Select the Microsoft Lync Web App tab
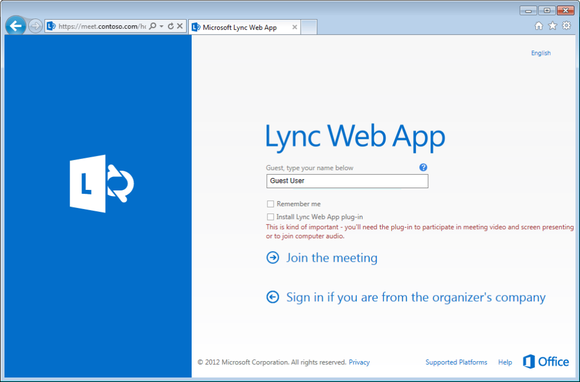This screenshot has height=382, width=580. tap(244, 27)
